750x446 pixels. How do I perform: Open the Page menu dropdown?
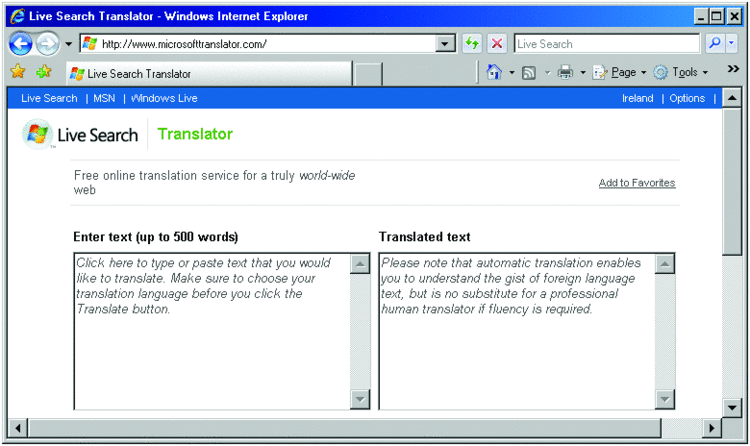click(x=619, y=72)
